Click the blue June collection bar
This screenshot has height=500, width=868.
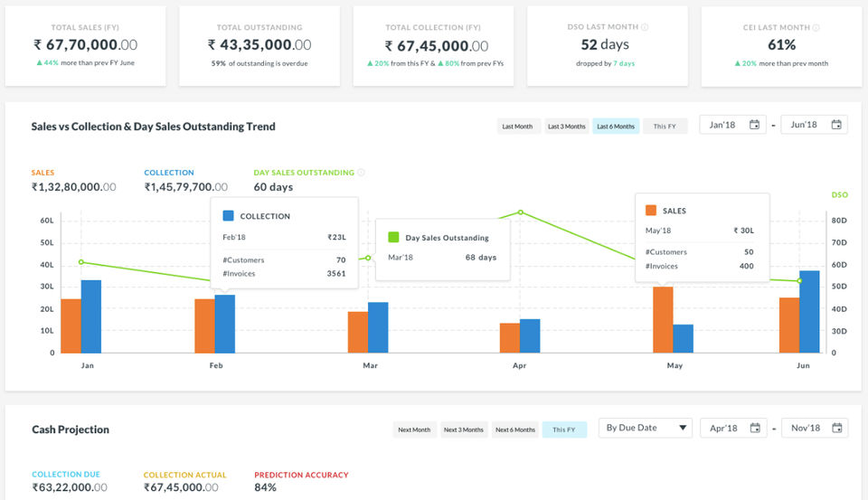point(809,312)
